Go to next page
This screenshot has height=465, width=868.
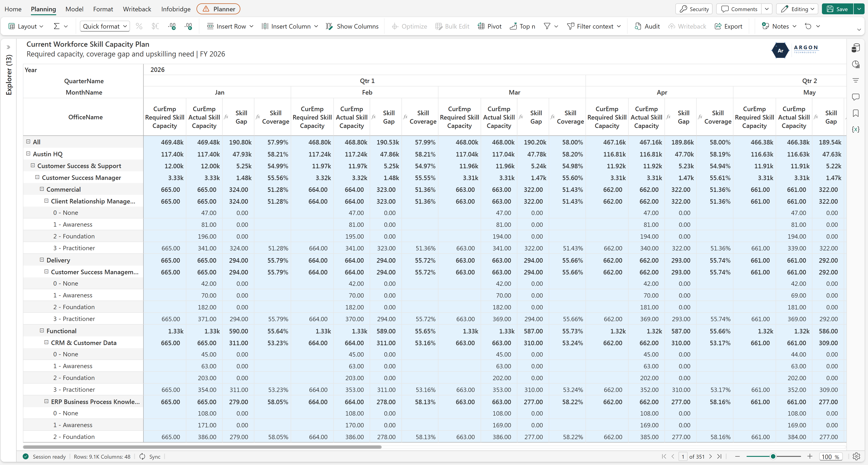click(710, 457)
